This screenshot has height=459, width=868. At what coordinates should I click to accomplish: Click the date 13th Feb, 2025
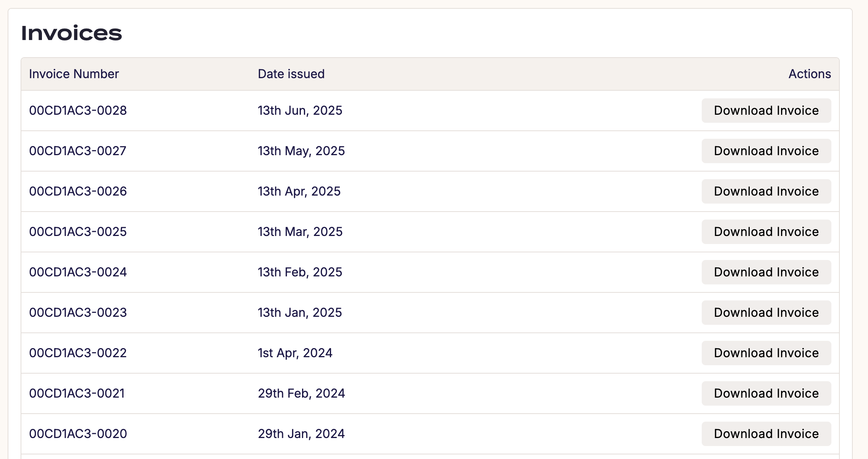(300, 272)
